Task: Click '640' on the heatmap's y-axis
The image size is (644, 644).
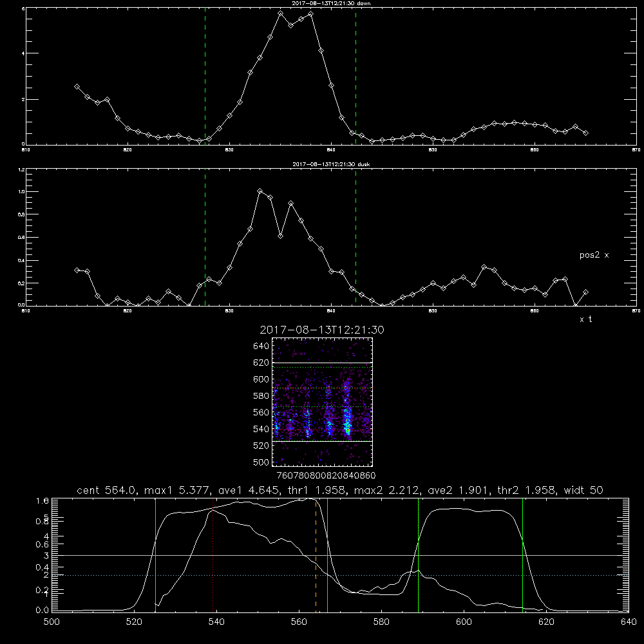Action: [x=261, y=346]
